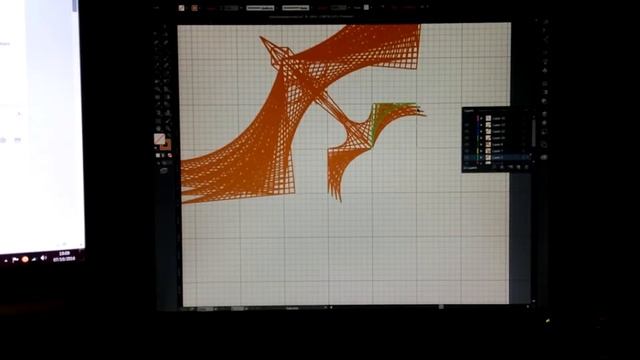Viewport: 640px width, 360px height.
Task: Click the highlighted layer's thumbnail
Action: pyautogui.click(x=488, y=157)
